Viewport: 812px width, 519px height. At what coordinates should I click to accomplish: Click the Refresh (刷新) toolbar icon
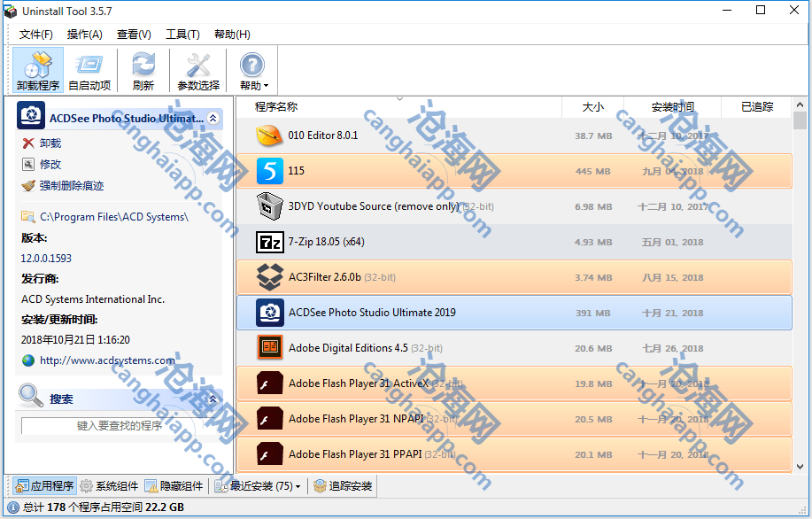click(x=143, y=71)
